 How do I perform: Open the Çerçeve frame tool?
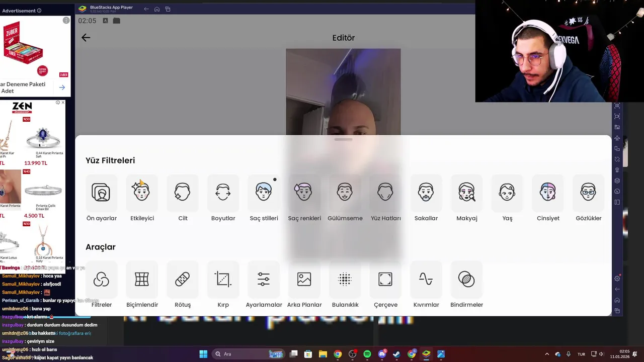[x=385, y=285]
